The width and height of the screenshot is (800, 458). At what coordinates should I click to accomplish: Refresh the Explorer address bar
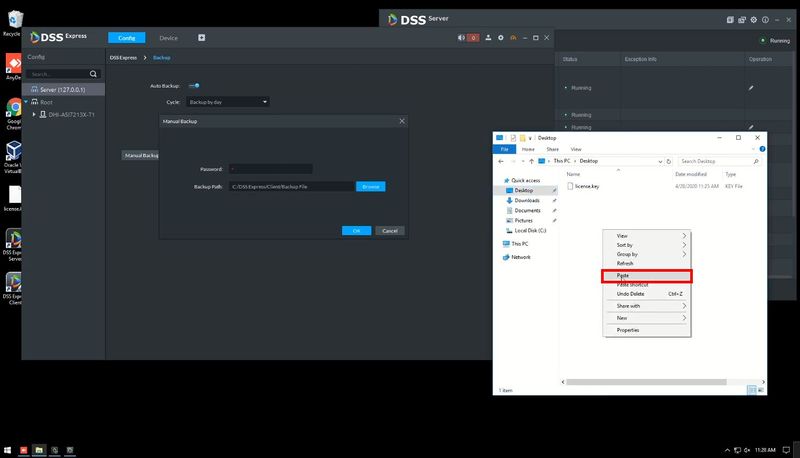pos(668,161)
